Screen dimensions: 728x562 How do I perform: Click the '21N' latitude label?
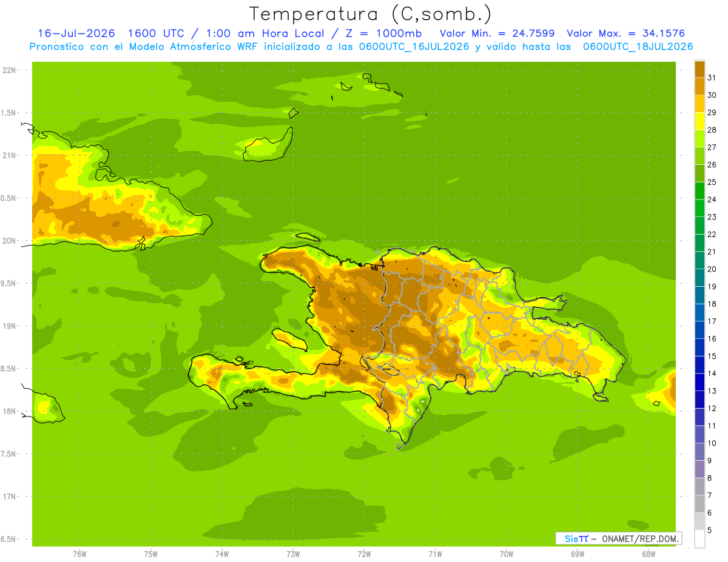tap(9, 155)
